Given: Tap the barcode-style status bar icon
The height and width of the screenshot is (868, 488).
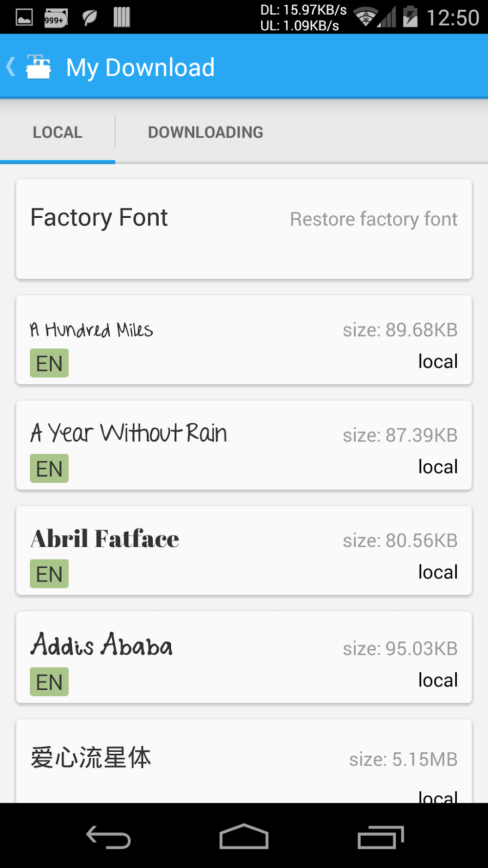Looking at the screenshot, I should coord(122,18).
